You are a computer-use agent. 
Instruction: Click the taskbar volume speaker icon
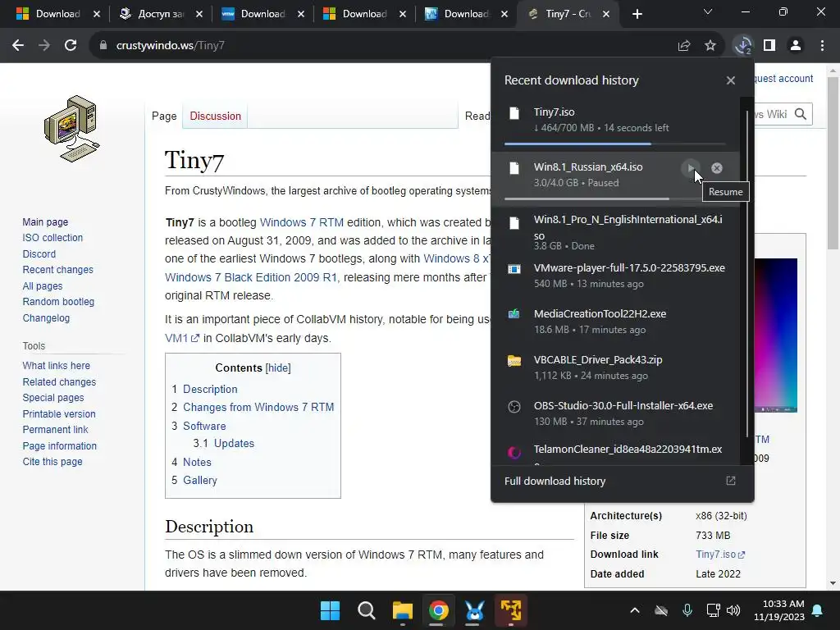click(733, 610)
